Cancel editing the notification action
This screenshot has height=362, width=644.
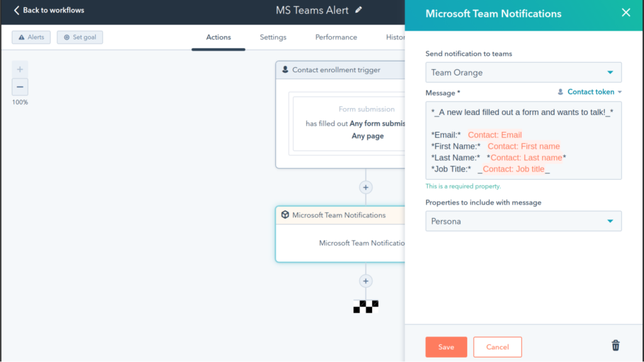pyautogui.click(x=497, y=346)
